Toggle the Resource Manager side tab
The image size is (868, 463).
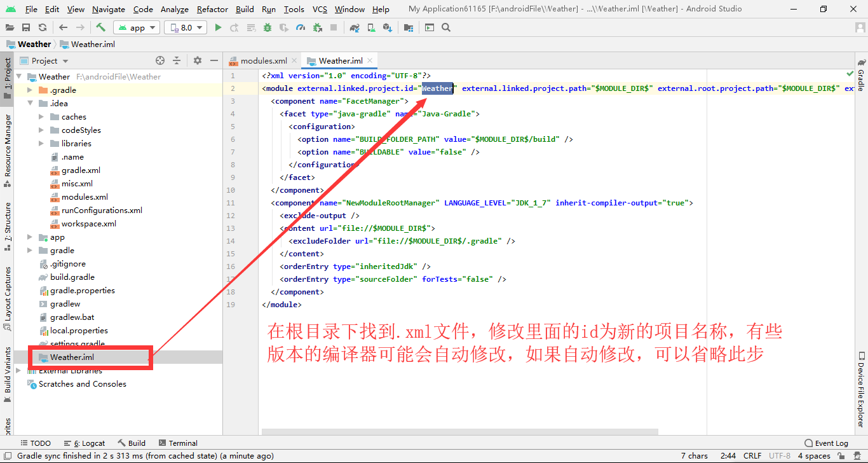click(x=7, y=150)
